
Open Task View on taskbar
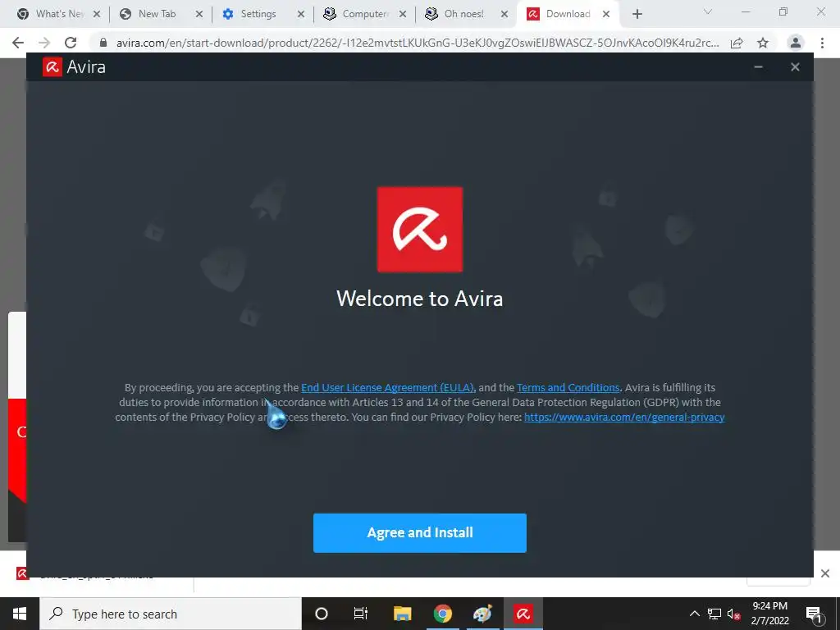361,614
